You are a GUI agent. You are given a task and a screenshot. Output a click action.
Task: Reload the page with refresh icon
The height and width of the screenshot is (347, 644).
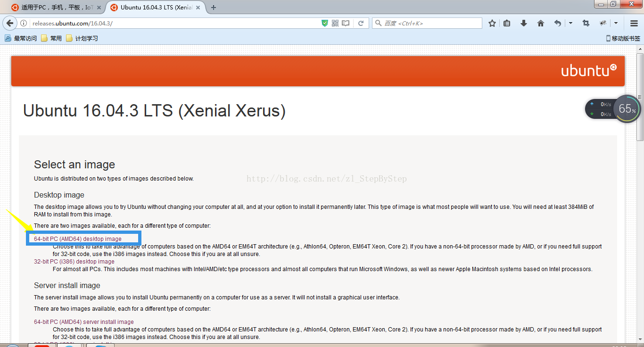click(361, 23)
